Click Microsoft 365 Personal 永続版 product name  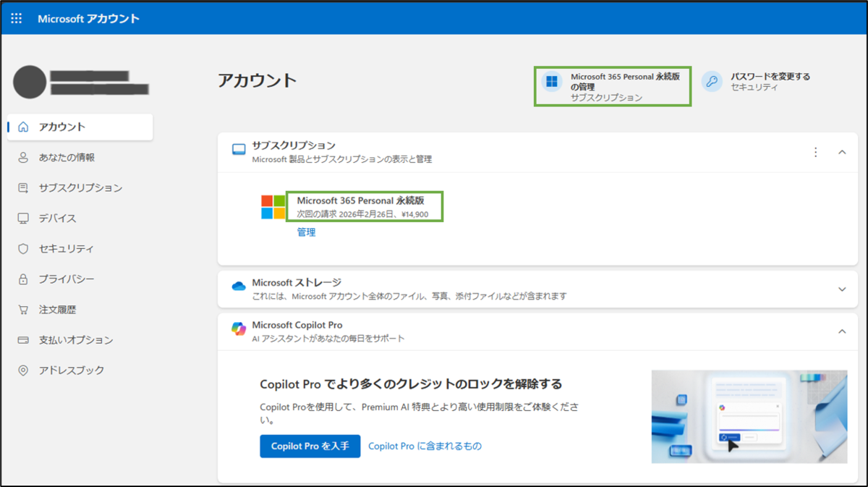360,200
